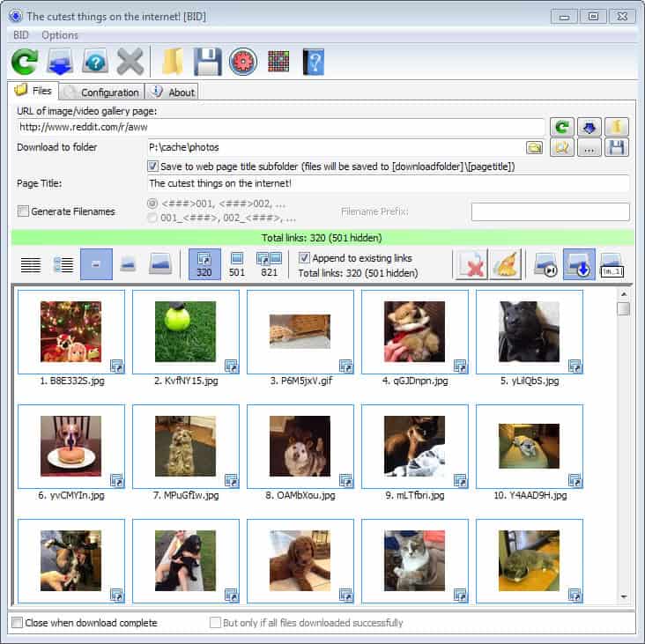Toggle But only if all files downloaded successfully
The height and width of the screenshot is (644, 645).
pyautogui.click(x=215, y=623)
